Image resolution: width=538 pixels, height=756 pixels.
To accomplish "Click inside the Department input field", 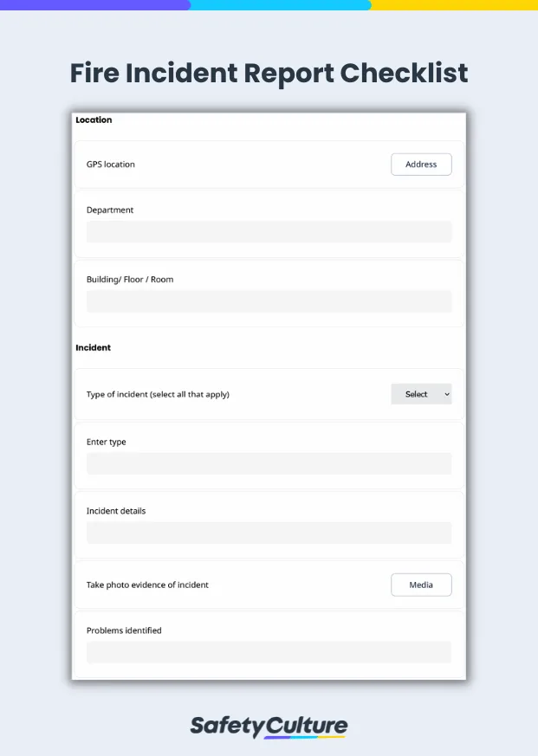I will click(x=269, y=231).
